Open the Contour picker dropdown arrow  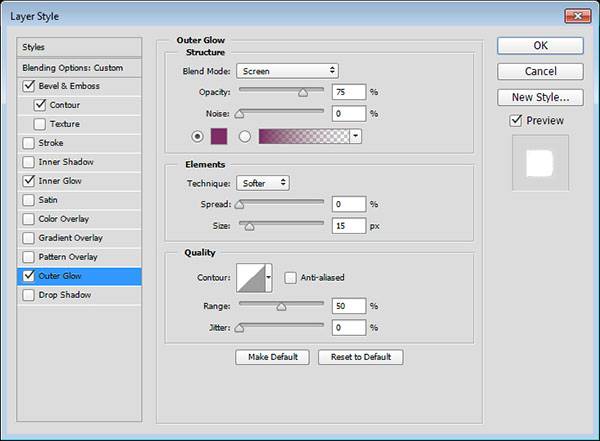[x=269, y=280]
